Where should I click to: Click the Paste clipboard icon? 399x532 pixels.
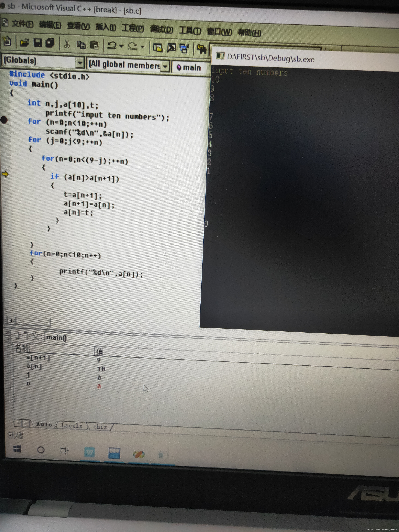94,45
